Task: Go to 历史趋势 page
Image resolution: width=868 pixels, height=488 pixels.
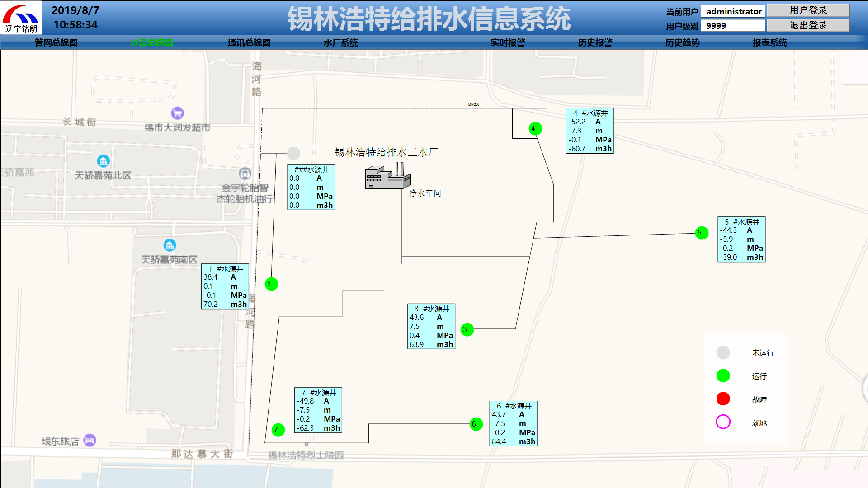Action: pos(682,43)
